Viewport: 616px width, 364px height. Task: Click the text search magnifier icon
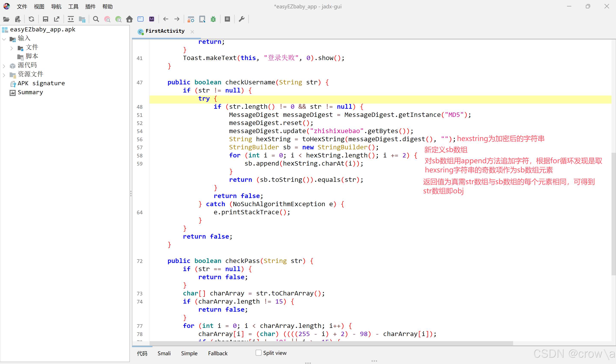tap(96, 19)
